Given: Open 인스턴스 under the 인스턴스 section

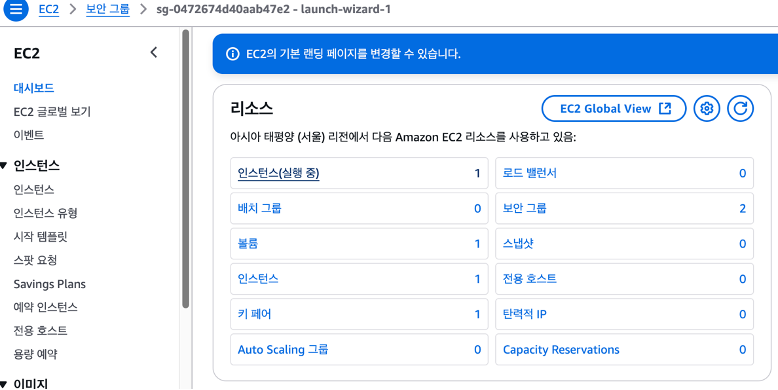Looking at the screenshot, I should [34, 190].
